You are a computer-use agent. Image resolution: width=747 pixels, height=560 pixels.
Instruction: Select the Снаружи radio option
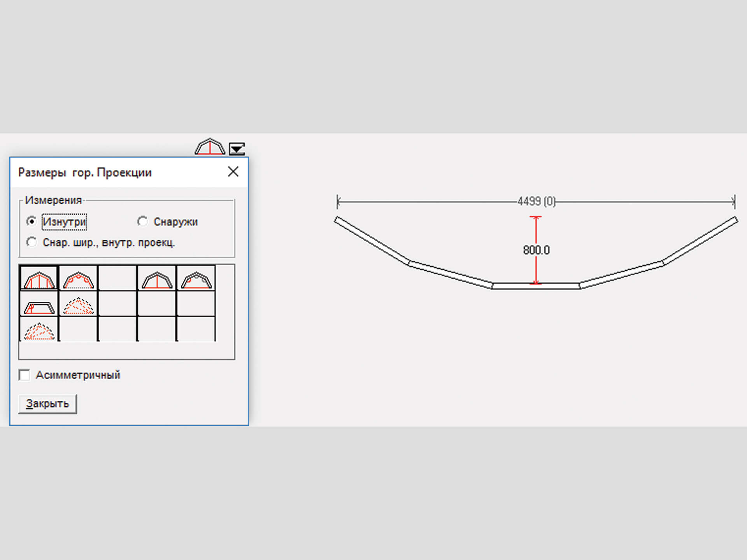pos(142,221)
